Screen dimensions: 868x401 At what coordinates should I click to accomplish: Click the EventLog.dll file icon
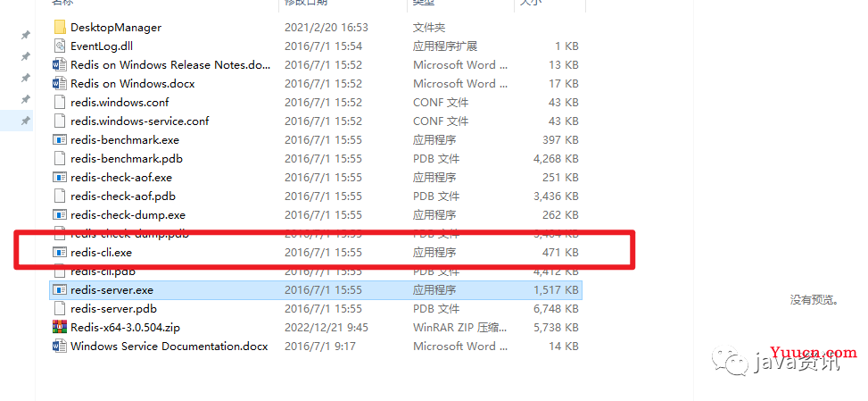click(60, 46)
